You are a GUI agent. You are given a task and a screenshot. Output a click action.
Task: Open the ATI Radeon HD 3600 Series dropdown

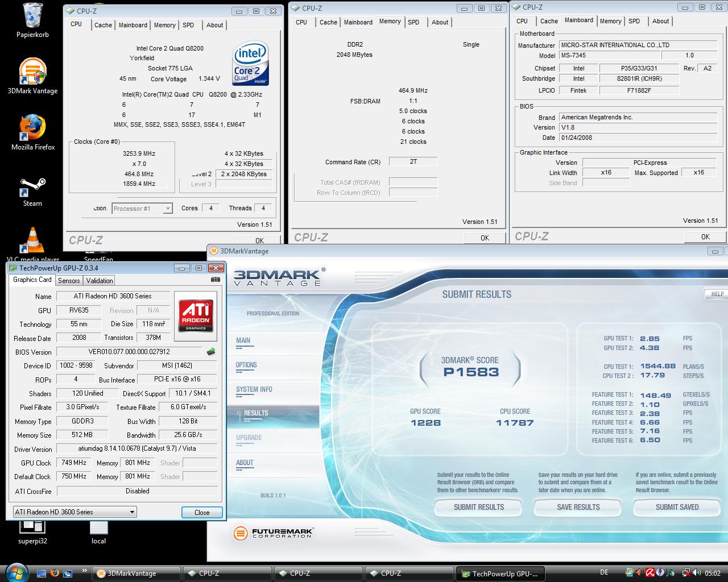tap(75, 512)
